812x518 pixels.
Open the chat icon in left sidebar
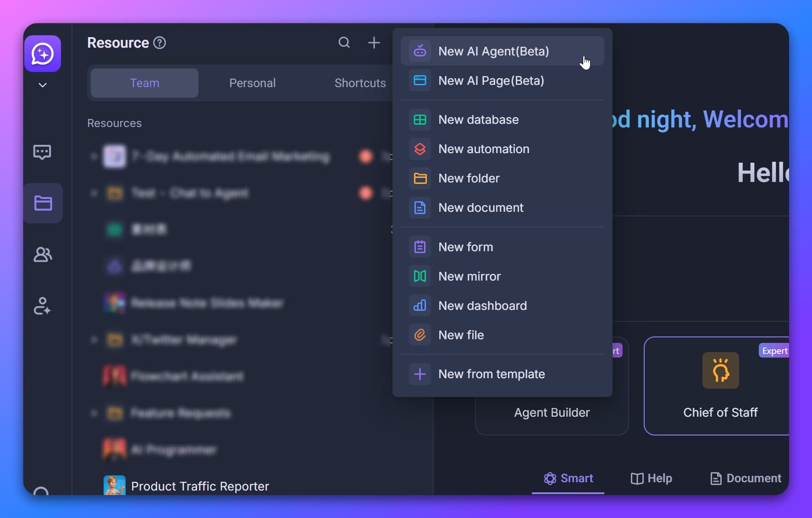[42, 152]
